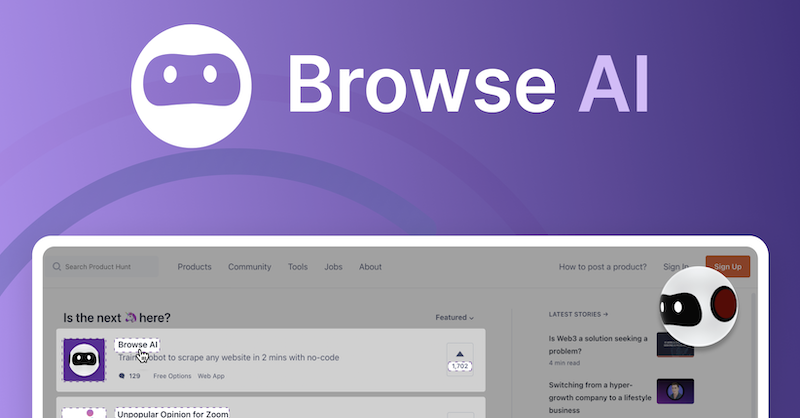Open the Community menu
This screenshot has height=418, width=800.
[x=249, y=266]
